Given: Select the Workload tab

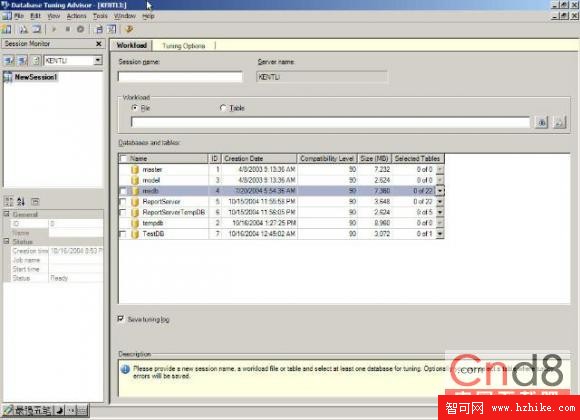Looking at the screenshot, I should (132, 46).
